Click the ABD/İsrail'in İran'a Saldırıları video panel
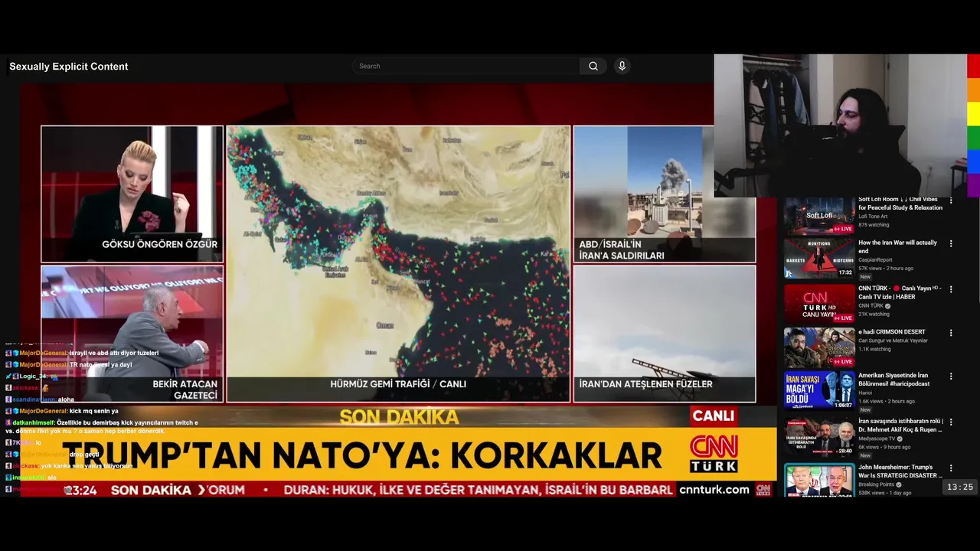This screenshot has height=551, width=980. 665,194
